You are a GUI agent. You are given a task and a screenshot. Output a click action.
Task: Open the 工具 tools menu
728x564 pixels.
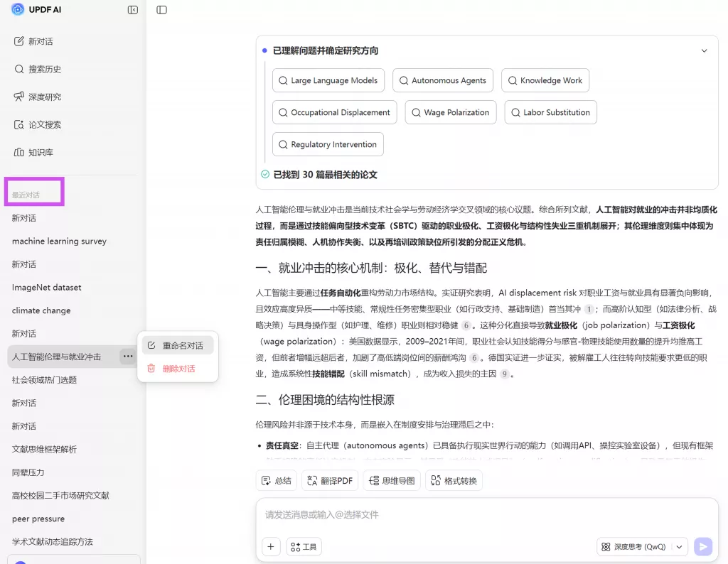pyautogui.click(x=304, y=546)
